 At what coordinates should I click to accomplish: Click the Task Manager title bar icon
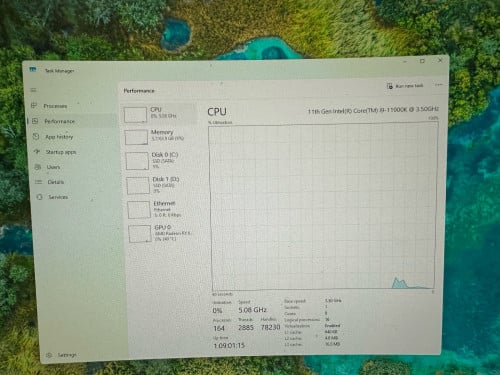32,69
